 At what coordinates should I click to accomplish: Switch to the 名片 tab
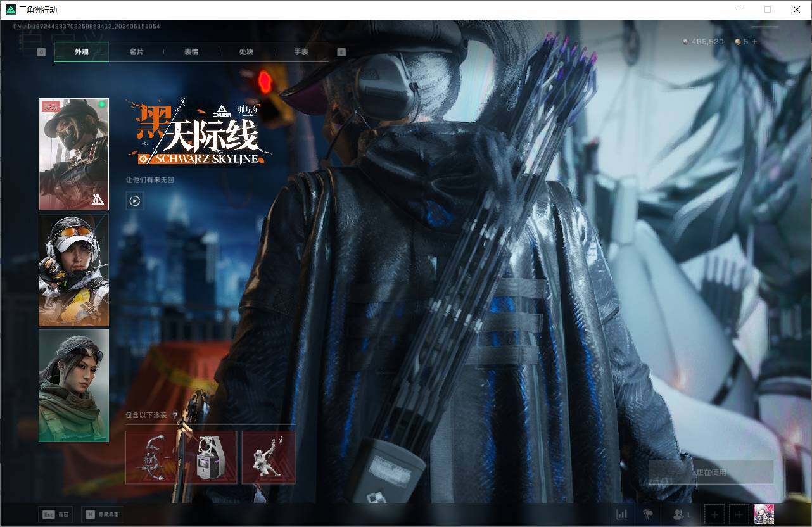click(136, 52)
